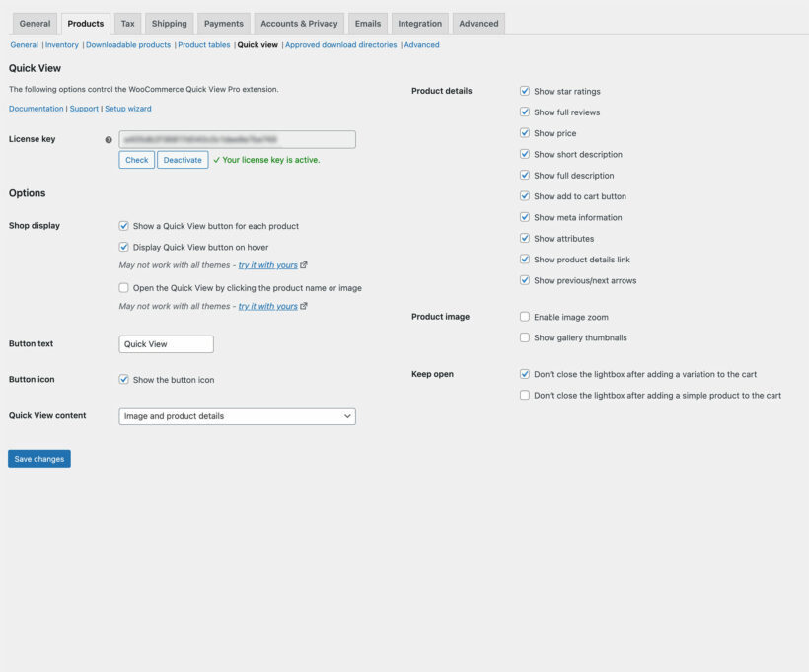The height and width of the screenshot is (672, 809).
Task: Save changes at the bottom
Action: pyautogui.click(x=38, y=458)
